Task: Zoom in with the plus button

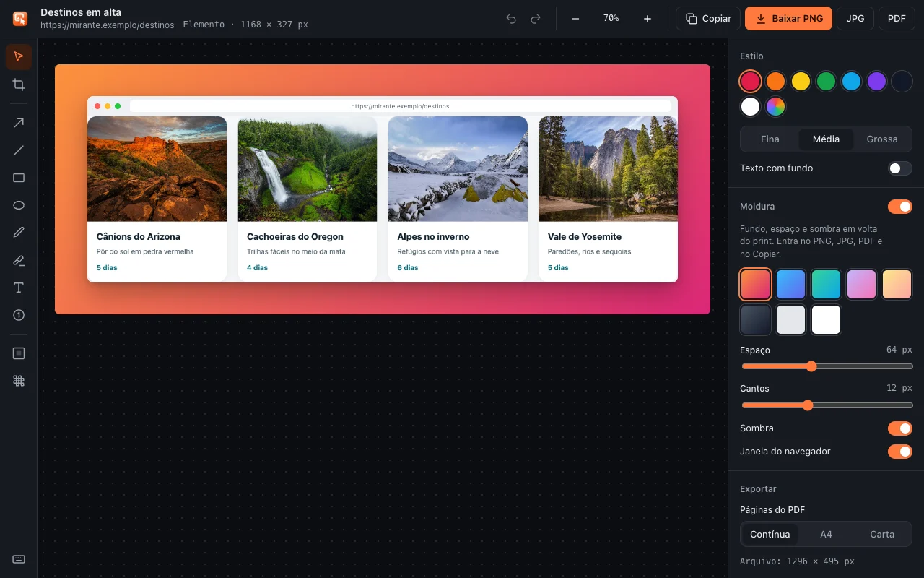Action: point(648,19)
